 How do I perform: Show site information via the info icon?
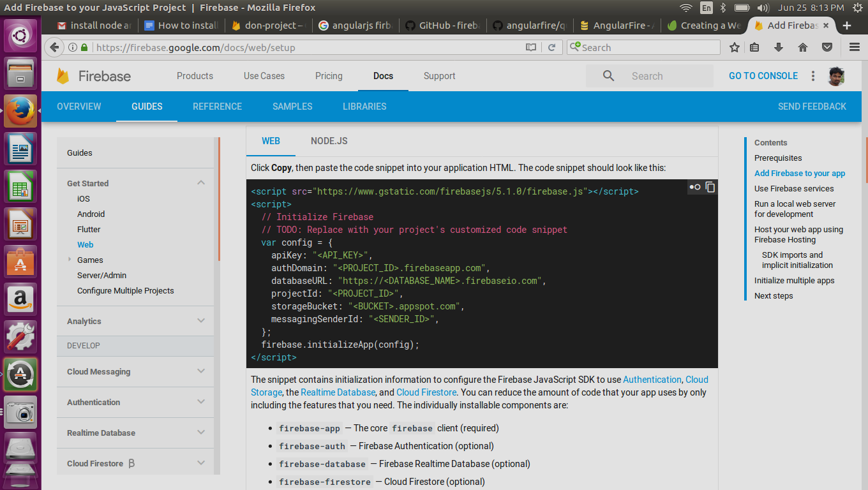click(x=71, y=47)
